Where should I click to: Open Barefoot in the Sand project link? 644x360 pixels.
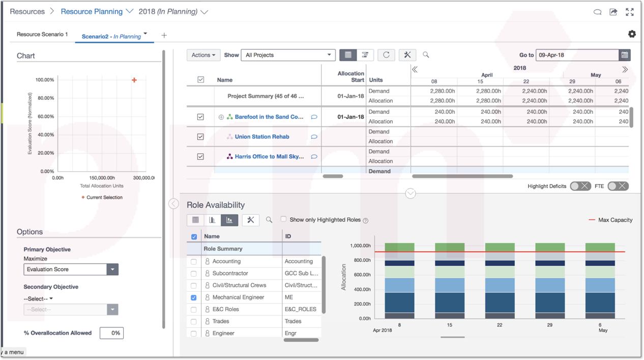pyautogui.click(x=269, y=117)
